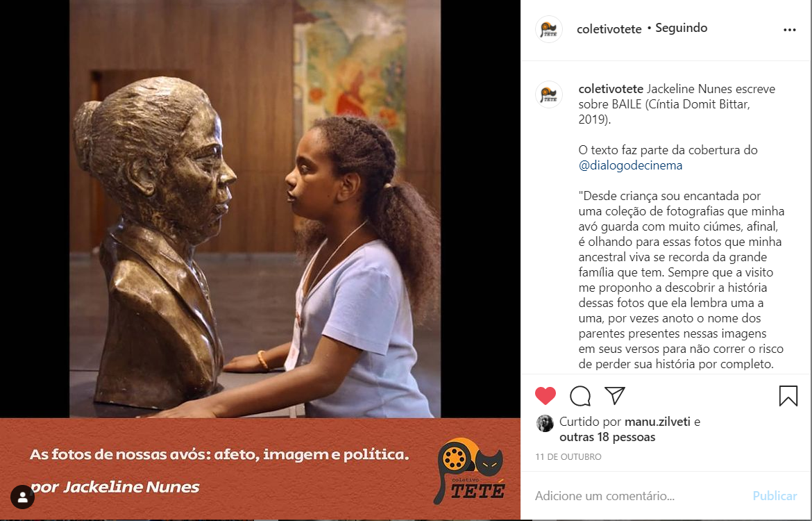The height and width of the screenshot is (521, 812).
Task: View the list of outras 18 pessoas
Action: tap(607, 437)
